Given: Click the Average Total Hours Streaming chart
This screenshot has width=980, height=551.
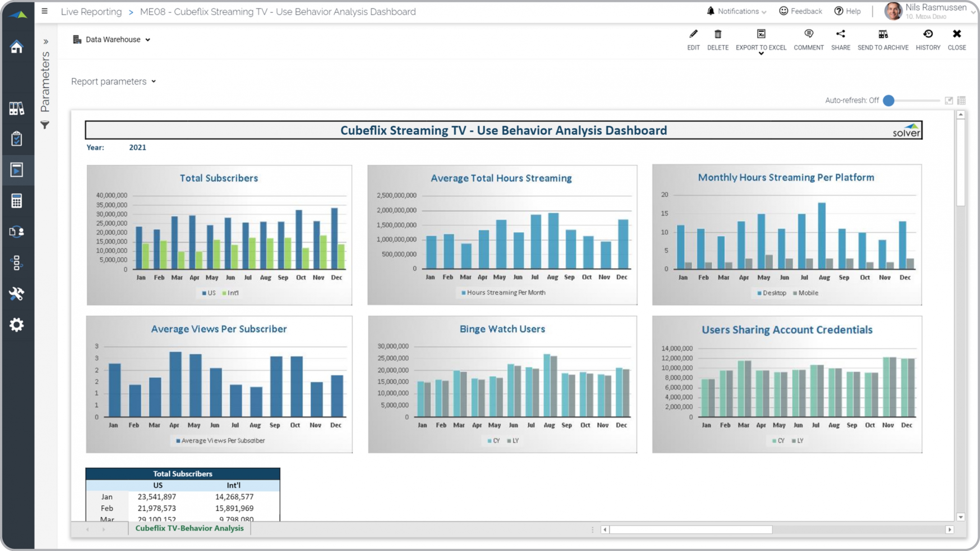Looking at the screenshot, I should pyautogui.click(x=502, y=235).
